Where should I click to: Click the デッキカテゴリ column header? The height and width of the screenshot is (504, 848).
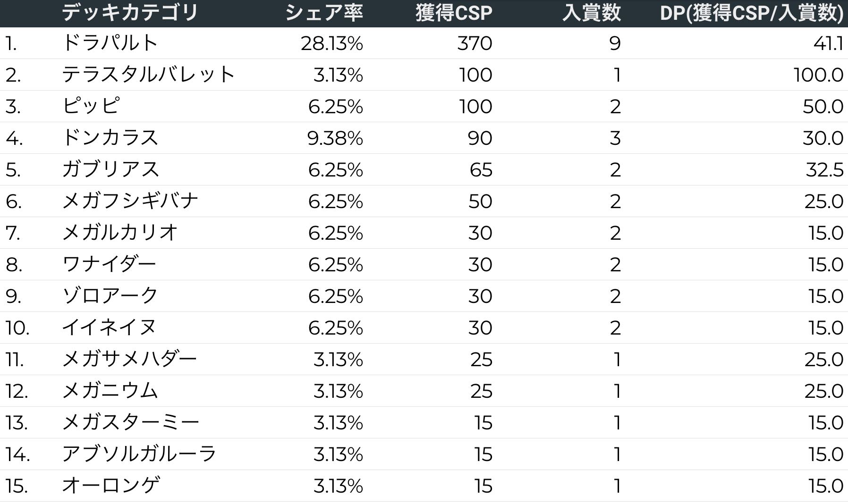pos(130,13)
